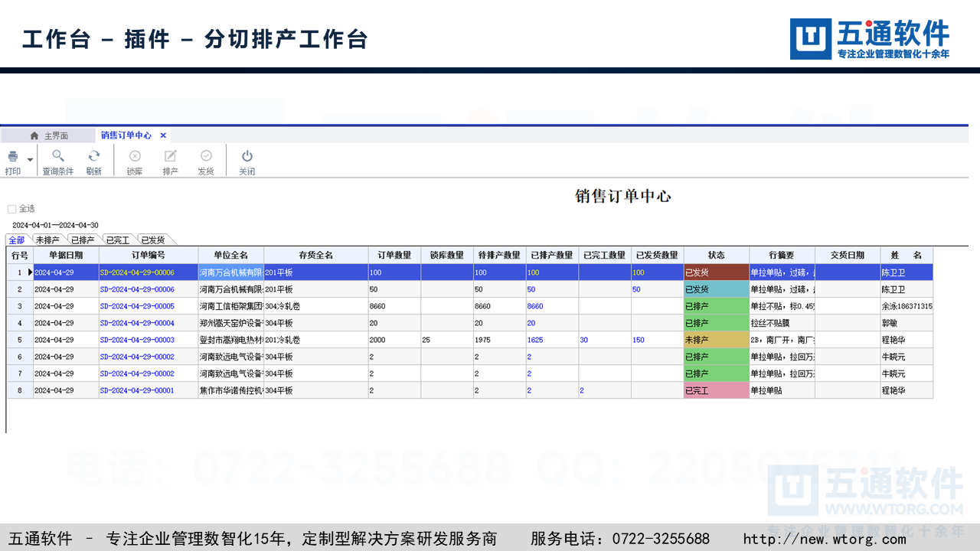This screenshot has height=551, width=980.
Task: Switch to the 已完工 filter tab
Action: click(x=117, y=240)
